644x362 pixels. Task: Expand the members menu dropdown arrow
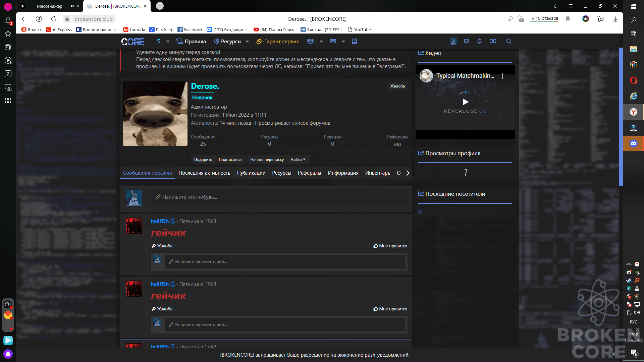pyautogui.click(x=321, y=42)
